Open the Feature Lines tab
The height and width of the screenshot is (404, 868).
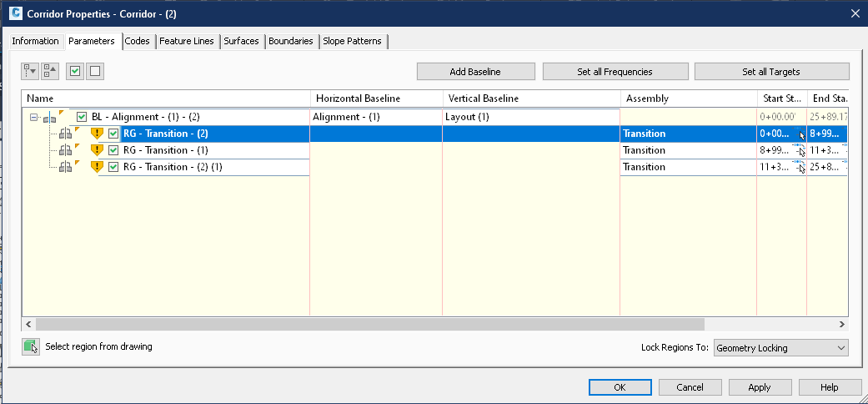pos(187,41)
